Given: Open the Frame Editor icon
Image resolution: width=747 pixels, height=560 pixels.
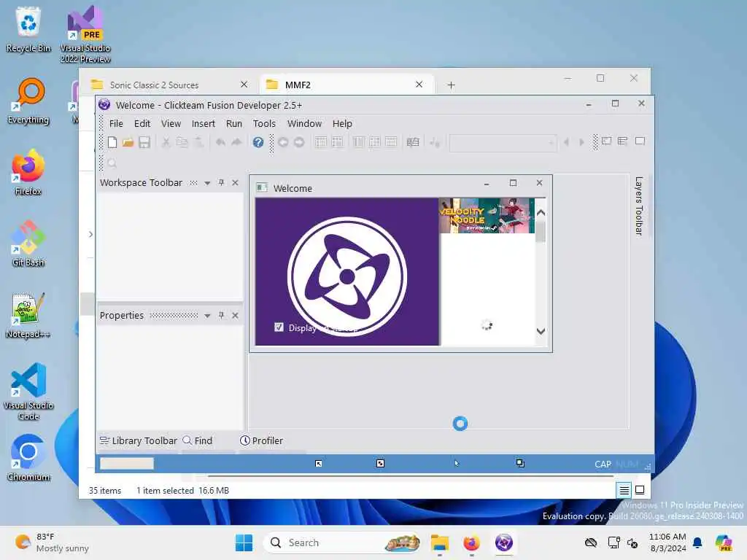Looking at the screenshot, I should point(337,142).
